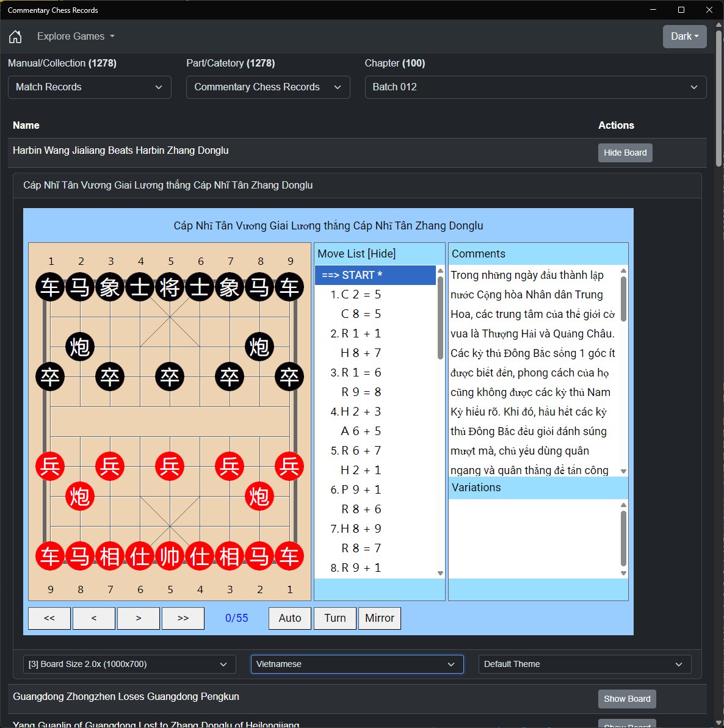Select move 4. H 2 + 3

(375, 411)
